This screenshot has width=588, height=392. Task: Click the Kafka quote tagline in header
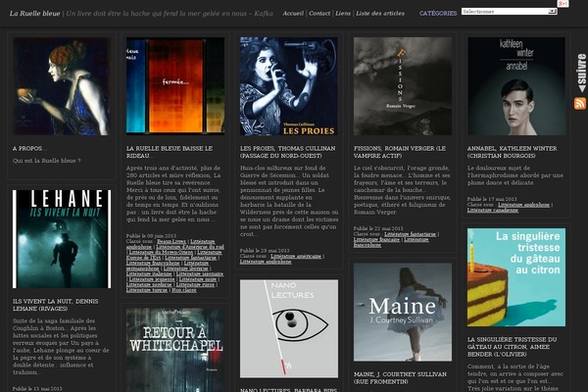coord(170,14)
